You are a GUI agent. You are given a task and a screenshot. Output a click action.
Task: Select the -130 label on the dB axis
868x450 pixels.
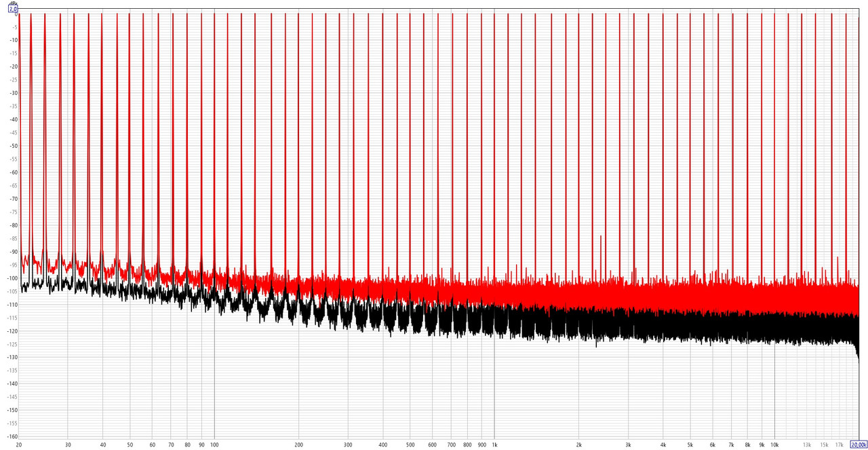pyautogui.click(x=12, y=358)
